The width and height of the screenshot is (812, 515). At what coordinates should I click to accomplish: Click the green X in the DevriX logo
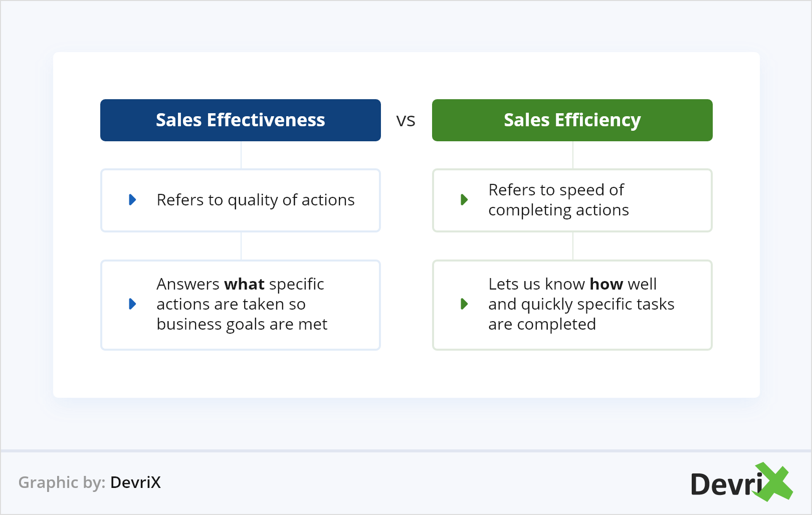coord(774,482)
